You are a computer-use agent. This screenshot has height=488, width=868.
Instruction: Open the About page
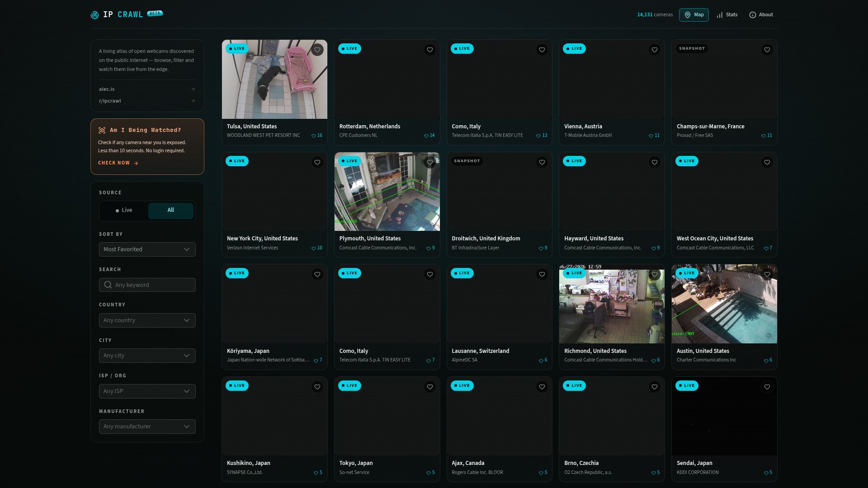pos(761,15)
